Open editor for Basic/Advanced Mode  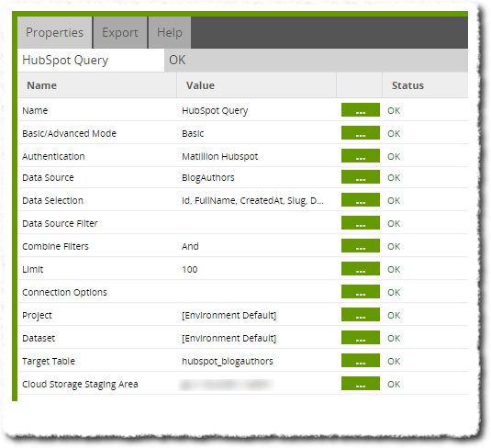(x=361, y=133)
